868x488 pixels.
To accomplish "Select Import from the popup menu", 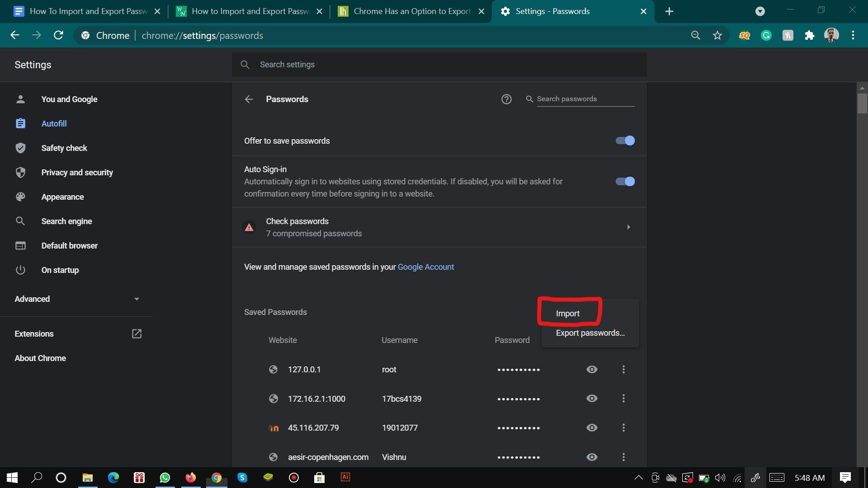I will pos(568,313).
